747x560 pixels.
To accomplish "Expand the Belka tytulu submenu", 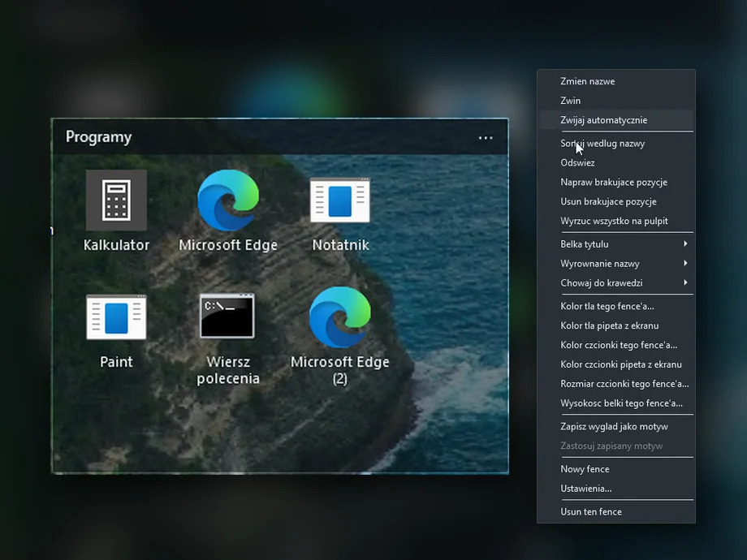I will point(616,244).
